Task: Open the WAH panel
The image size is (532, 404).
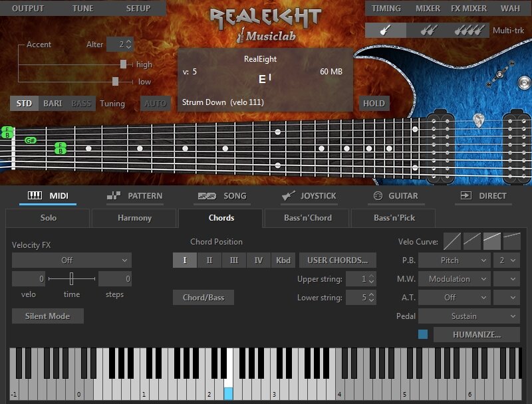Action: pyautogui.click(x=510, y=9)
